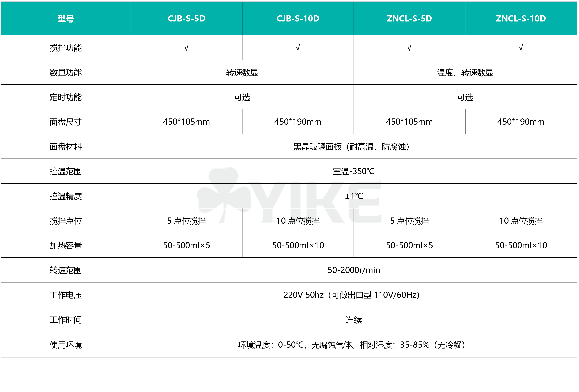Viewport: 579px width, 392px height.
Task: Click the 220V 50hz voltage cell
Action: [351, 295]
